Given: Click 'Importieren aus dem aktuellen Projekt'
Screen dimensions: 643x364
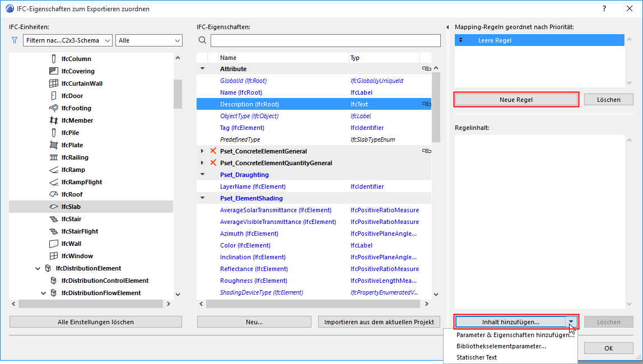Looking at the screenshot, I should (x=379, y=322).
